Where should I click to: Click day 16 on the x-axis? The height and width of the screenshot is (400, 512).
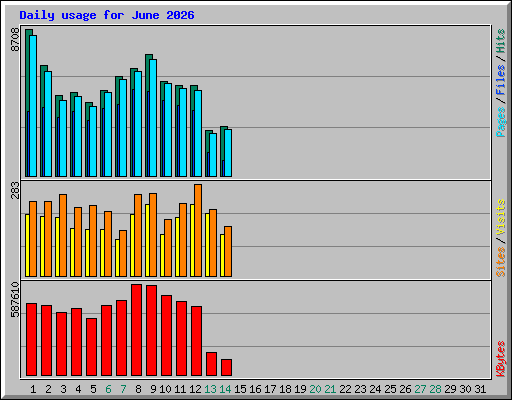(x=255, y=389)
